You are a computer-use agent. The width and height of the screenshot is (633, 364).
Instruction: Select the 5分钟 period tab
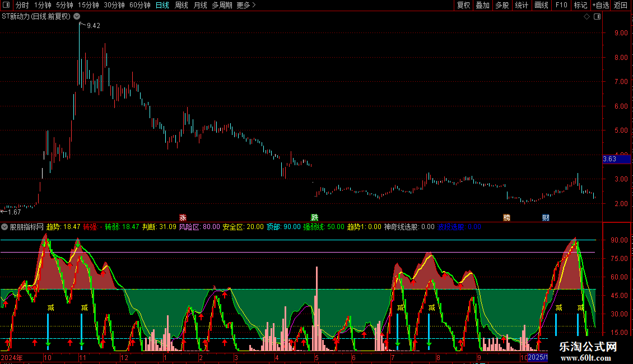64,5
